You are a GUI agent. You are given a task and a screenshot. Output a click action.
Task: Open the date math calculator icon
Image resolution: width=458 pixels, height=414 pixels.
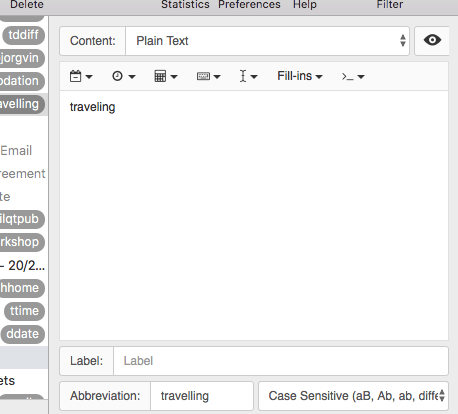coord(165,76)
